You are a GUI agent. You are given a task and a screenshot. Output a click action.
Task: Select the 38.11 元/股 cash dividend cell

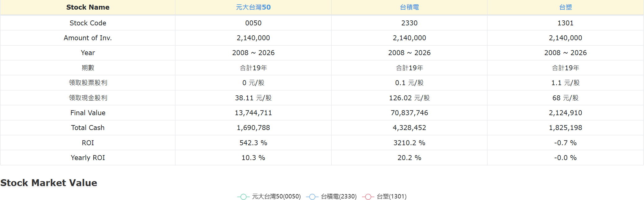[253, 98]
